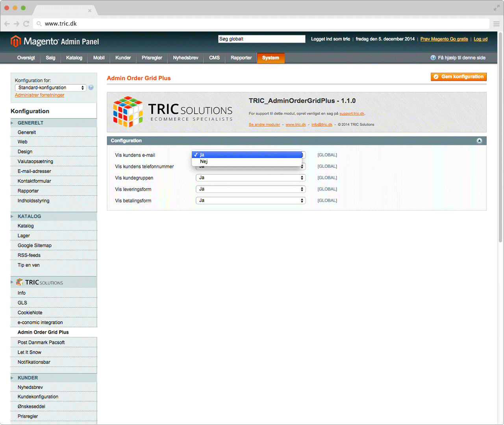
Task: Click the TRIC Solutions cube logo
Action: pos(128,112)
